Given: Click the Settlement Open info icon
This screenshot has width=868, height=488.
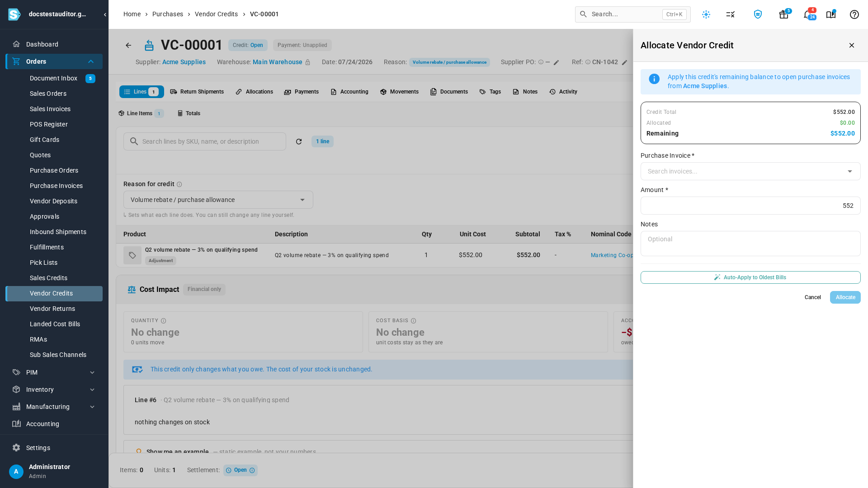Looking at the screenshot, I should [252, 470].
